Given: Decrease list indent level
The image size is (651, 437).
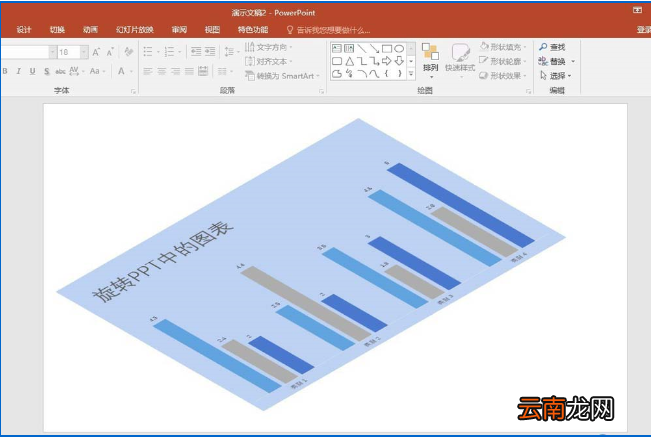Looking at the screenshot, I should [196, 51].
